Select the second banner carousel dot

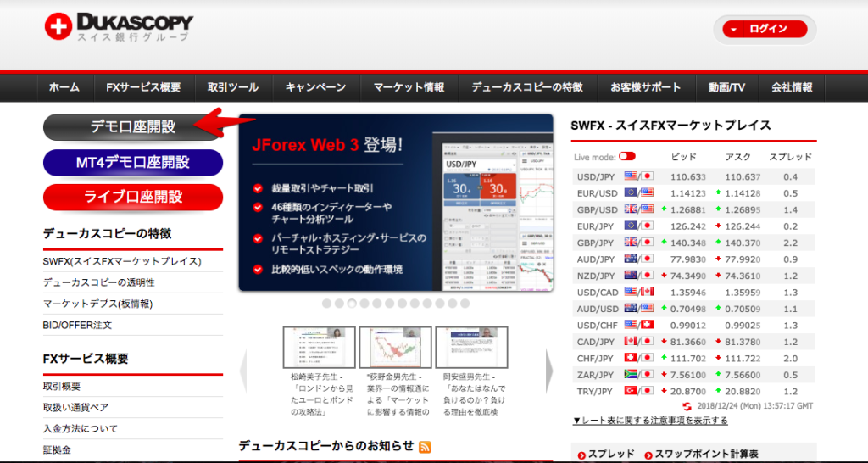tap(339, 304)
